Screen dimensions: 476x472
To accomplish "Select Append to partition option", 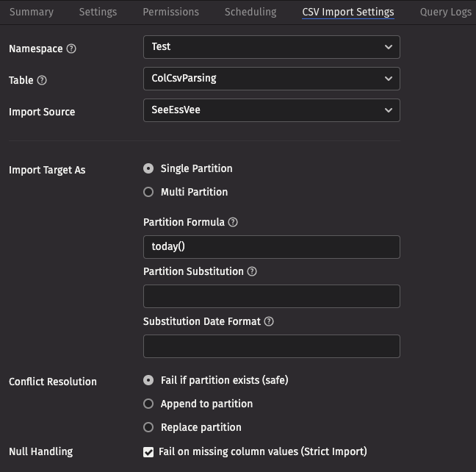I will [x=148, y=404].
